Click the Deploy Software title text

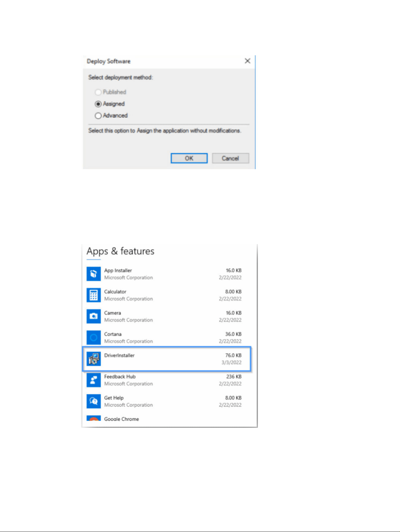pyautogui.click(x=109, y=61)
